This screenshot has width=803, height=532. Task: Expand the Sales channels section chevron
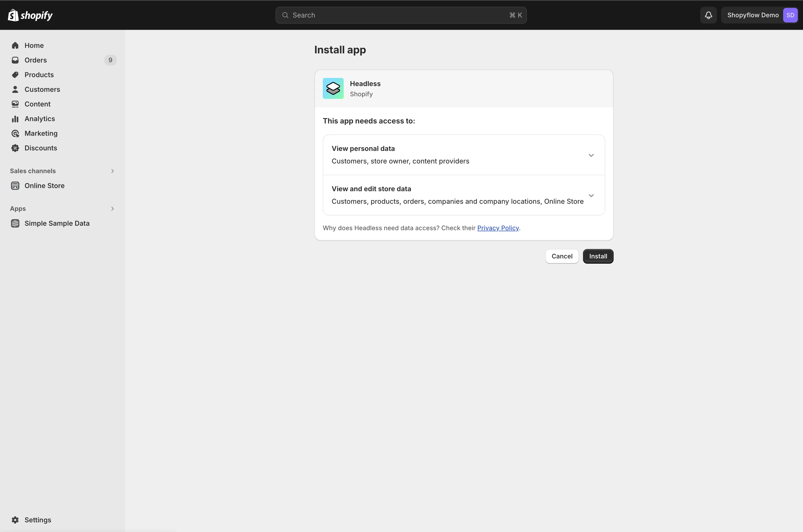pos(112,171)
